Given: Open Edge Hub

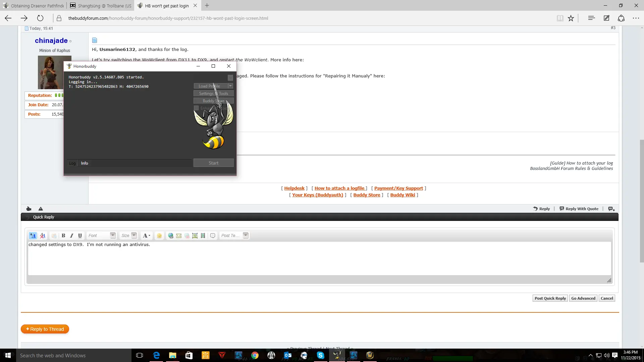Looking at the screenshot, I should [591, 18].
